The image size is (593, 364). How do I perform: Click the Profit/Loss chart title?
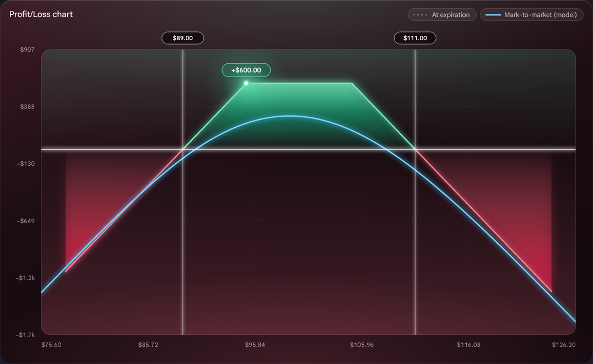[41, 14]
